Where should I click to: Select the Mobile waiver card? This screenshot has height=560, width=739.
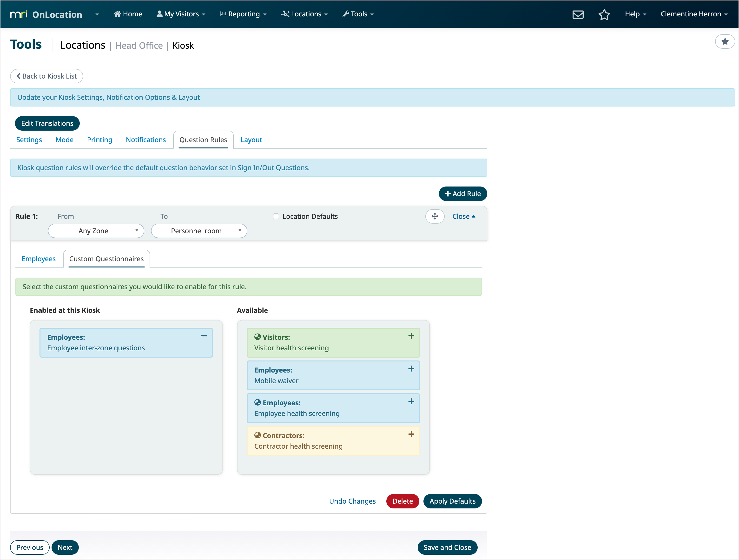tap(333, 375)
